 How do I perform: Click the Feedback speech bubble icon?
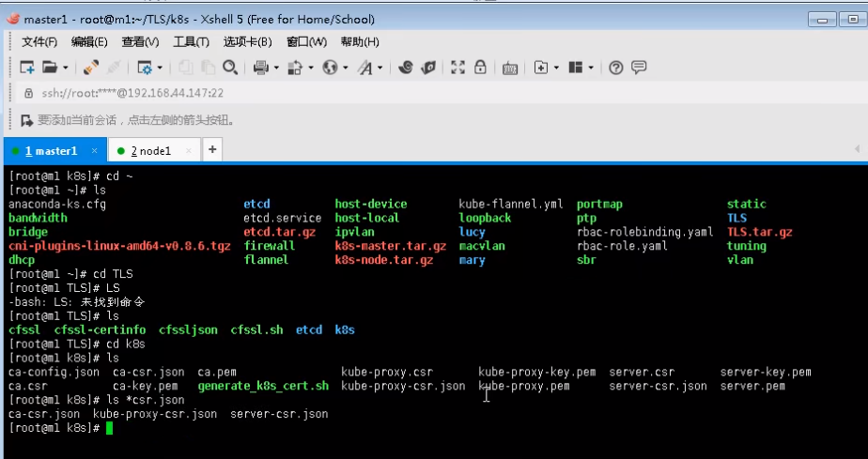[639, 68]
